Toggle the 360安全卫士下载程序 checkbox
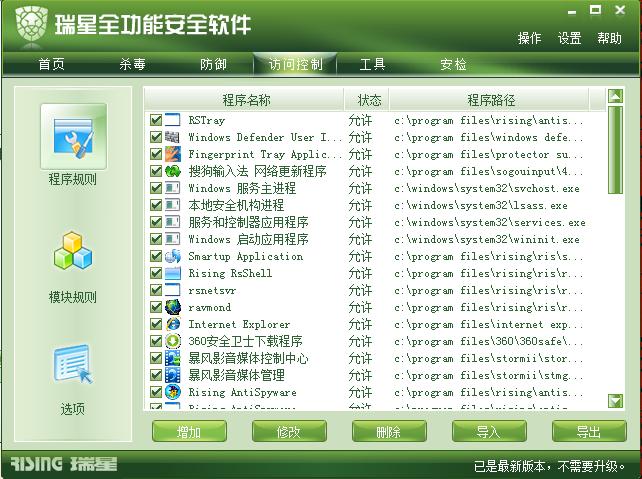This screenshot has height=479, width=642. pos(156,341)
